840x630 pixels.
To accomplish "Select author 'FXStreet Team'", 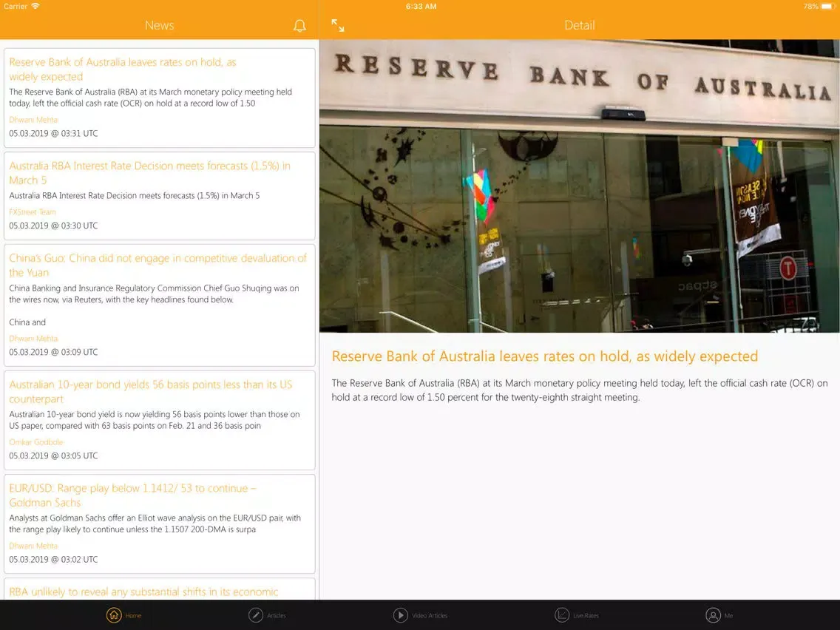I will (x=32, y=211).
